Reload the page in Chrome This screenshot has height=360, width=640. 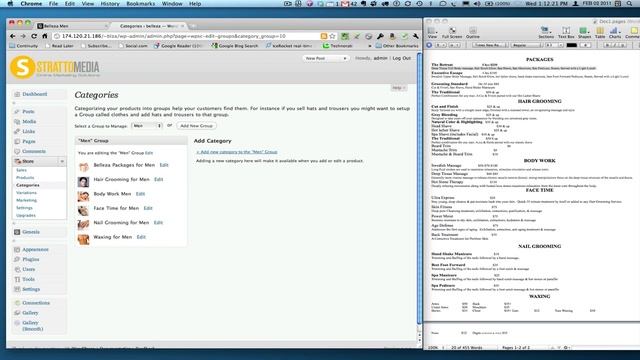click(x=34, y=36)
